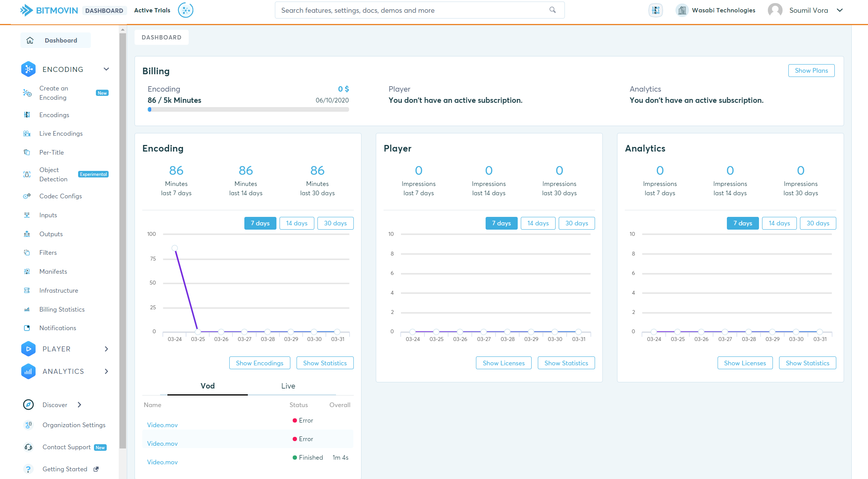This screenshot has height=479, width=868.
Task: Open the user account dropdown arrow
Action: coord(840,10)
